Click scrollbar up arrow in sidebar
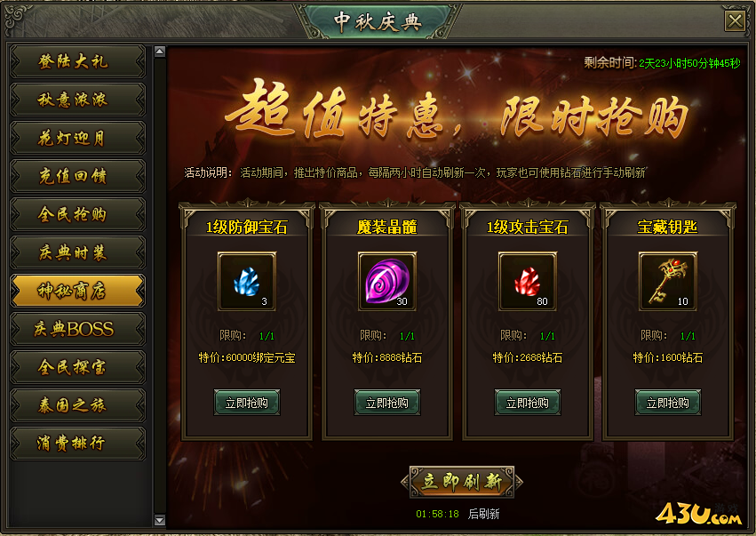This screenshot has width=756, height=536. pyautogui.click(x=160, y=52)
